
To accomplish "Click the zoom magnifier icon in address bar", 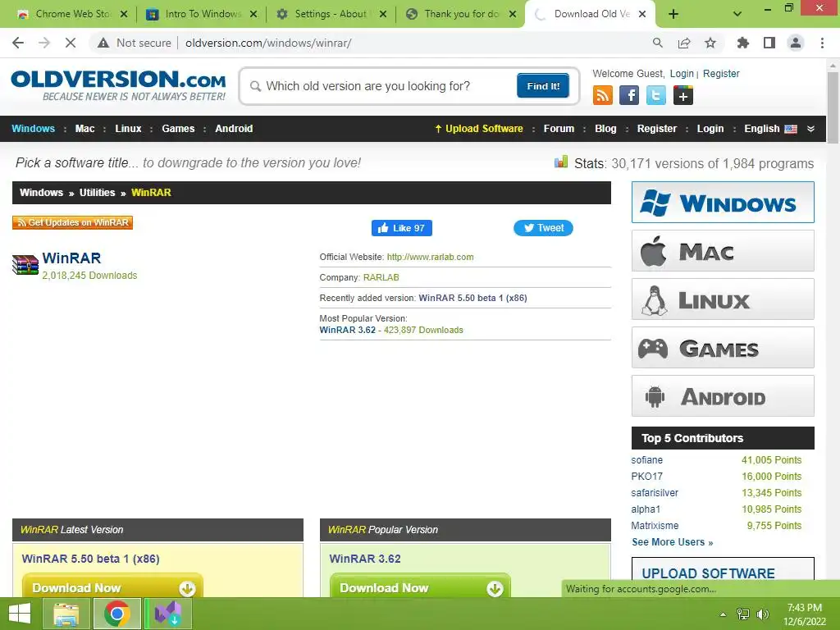I will click(657, 43).
